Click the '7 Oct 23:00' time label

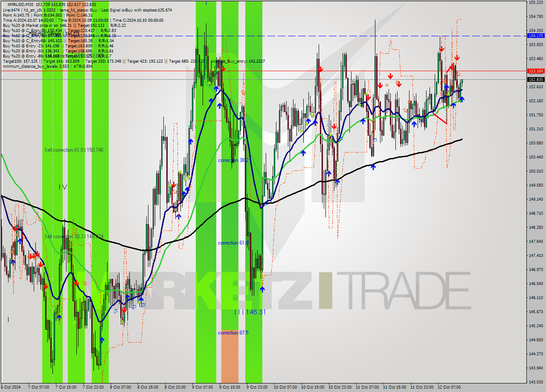[93, 387]
